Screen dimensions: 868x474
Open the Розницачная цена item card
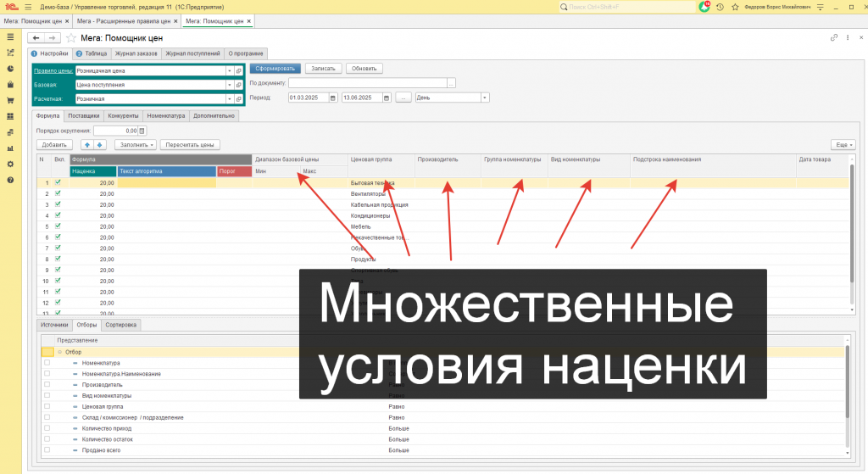(238, 71)
